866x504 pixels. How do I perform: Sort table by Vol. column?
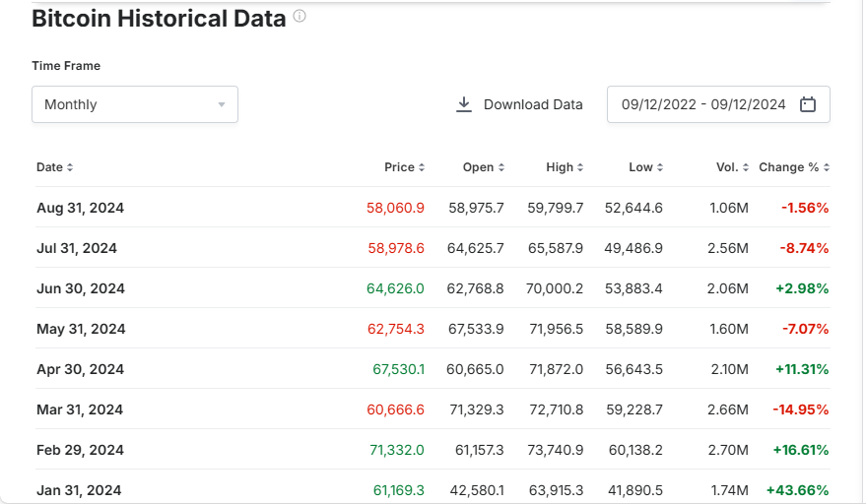point(732,167)
